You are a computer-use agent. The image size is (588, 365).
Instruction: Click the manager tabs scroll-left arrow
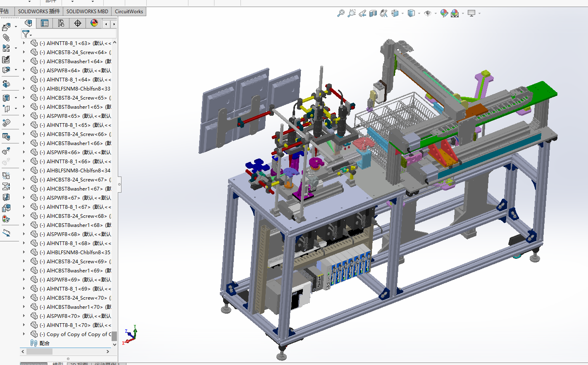click(x=106, y=24)
